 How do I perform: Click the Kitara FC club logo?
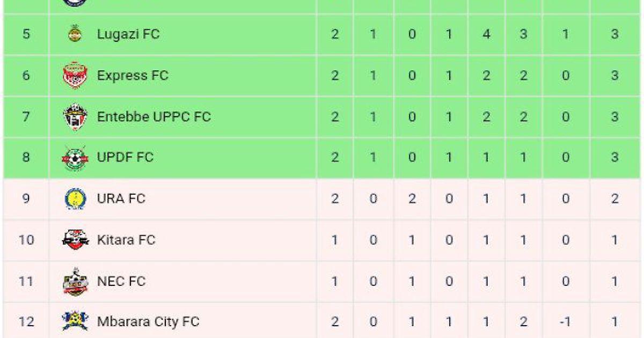click(75, 240)
